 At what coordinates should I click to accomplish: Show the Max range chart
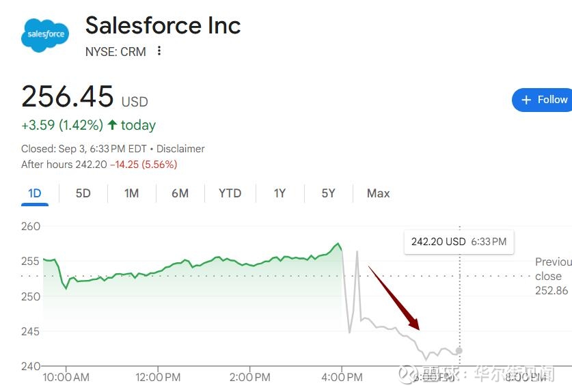pyautogui.click(x=378, y=193)
